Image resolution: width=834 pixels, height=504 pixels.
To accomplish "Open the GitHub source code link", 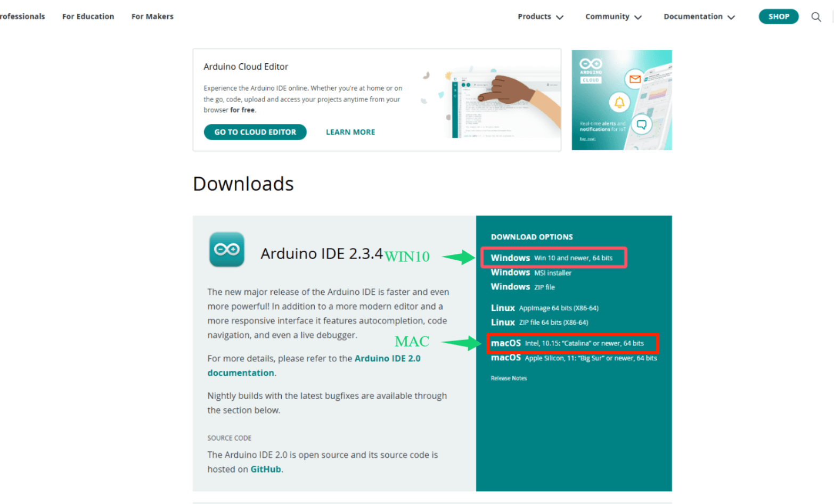I will coord(266,469).
